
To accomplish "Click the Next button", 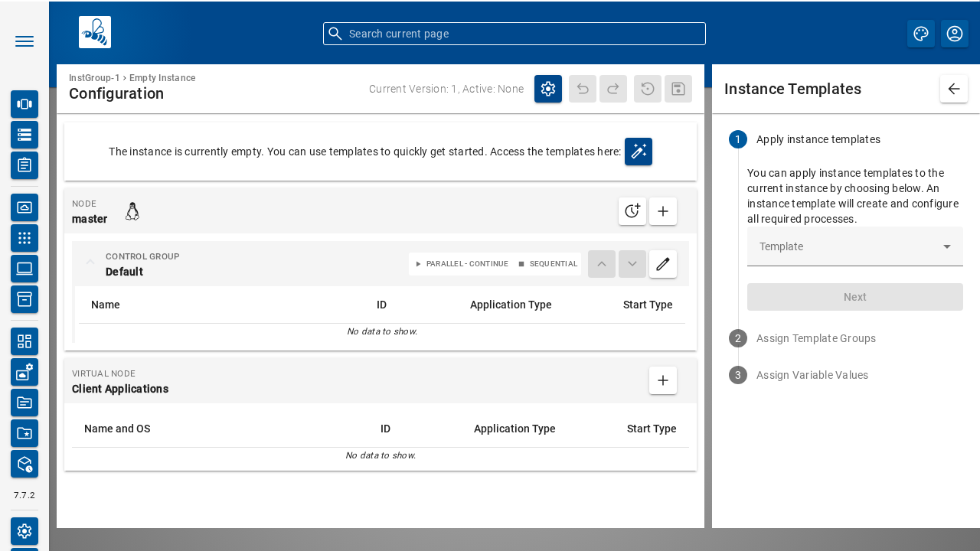I will tap(854, 297).
